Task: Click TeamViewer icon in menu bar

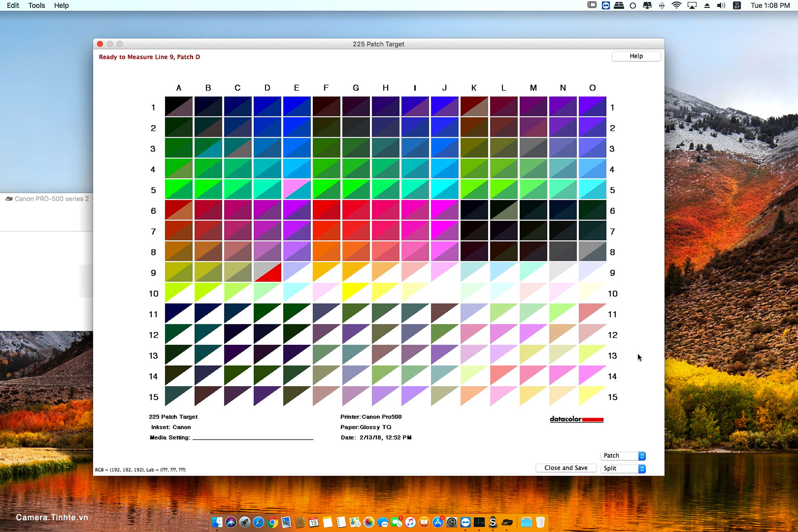Action: [x=606, y=5]
